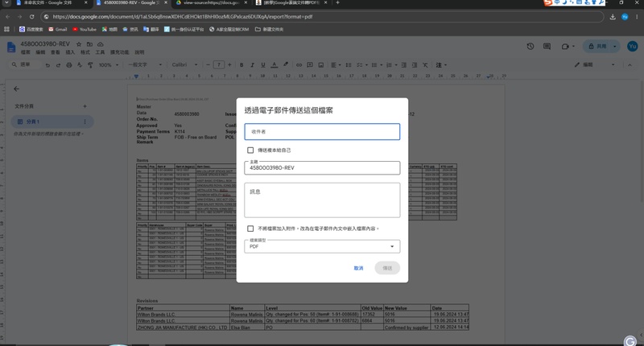Click the clear formatting icon
Image resolution: width=644 pixels, height=346 pixels.
(425, 65)
